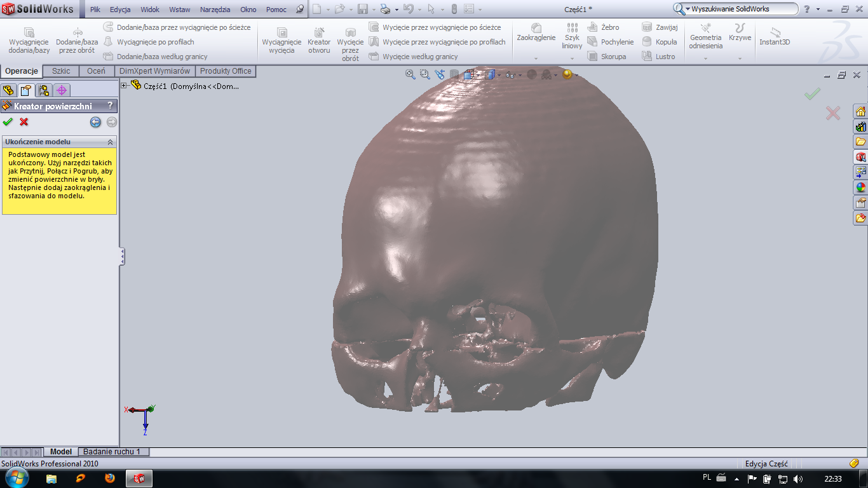Screen dimensions: 868x488
Task: Select Szyk liniowy pattern tool
Action: pyautogui.click(x=572, y=36)
